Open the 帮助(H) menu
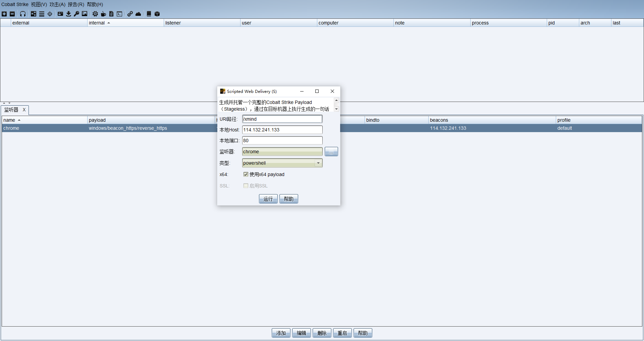Screen dimensions: 644x341 click(95, 4)
